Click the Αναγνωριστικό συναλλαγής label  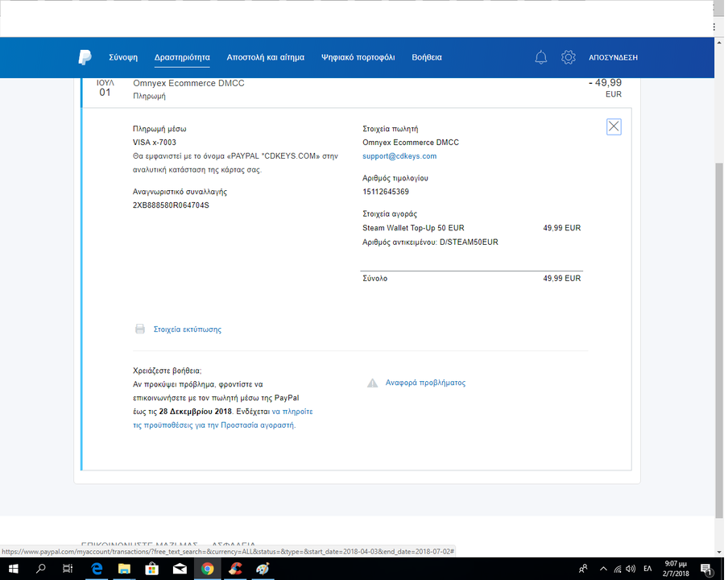pyautogui.click(x=180, y=192)
